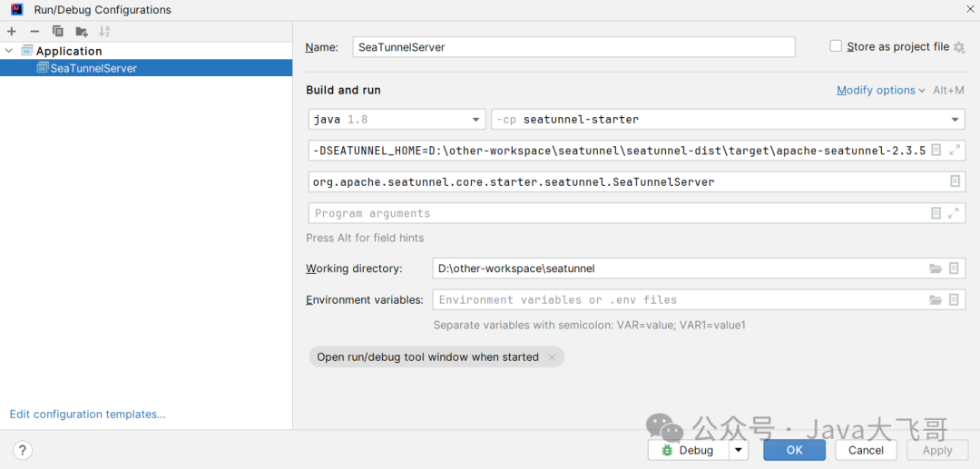Click the Name input field
The image size is (980, 469).
pyautogui.click(x=573, y=47)
